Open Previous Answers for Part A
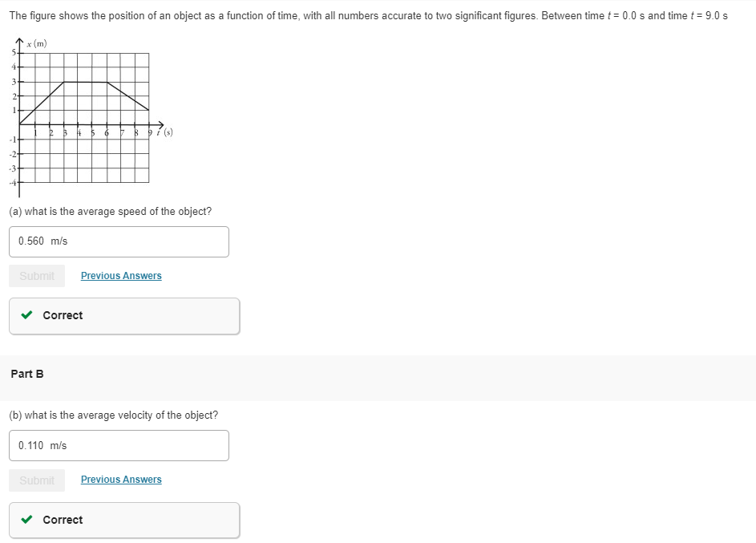This screenshot has height=543, width=756. 121,275
